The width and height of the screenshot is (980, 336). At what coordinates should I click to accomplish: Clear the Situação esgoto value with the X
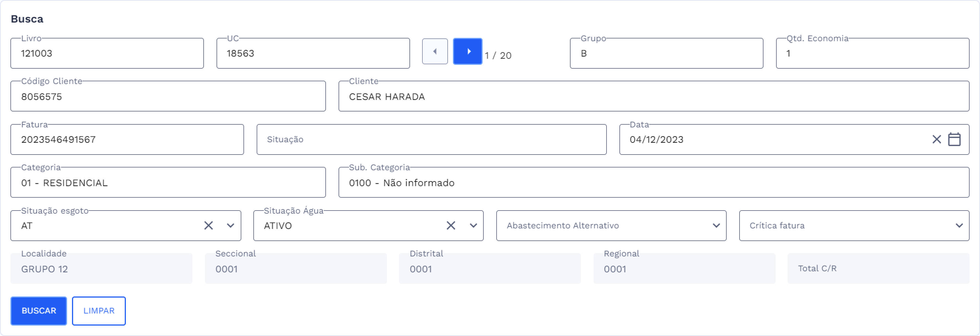click(x=208, y=225)
